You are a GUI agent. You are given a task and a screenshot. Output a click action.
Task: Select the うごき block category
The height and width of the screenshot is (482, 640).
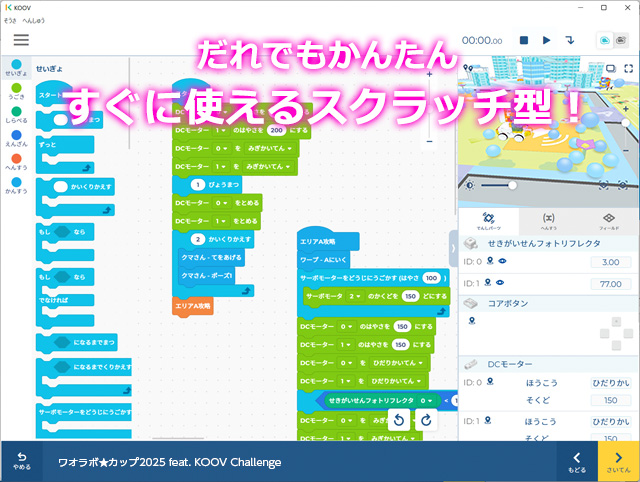[16, 91]
